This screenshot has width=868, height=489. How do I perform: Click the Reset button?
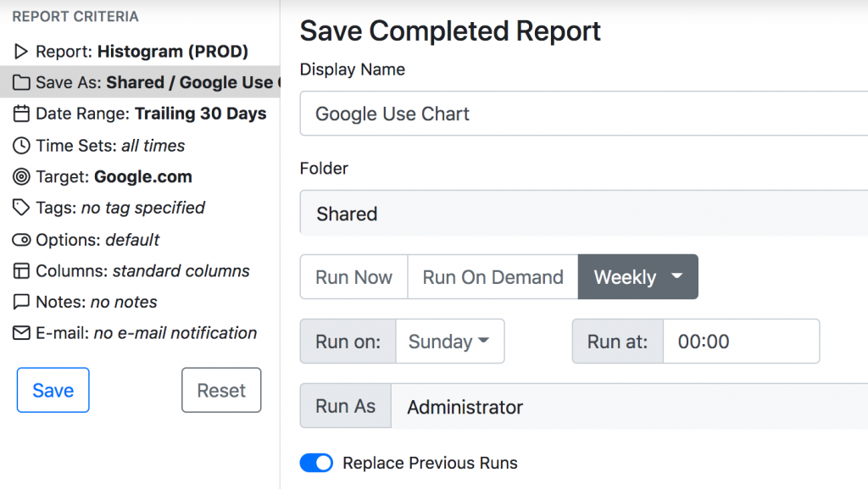point(221,390)
